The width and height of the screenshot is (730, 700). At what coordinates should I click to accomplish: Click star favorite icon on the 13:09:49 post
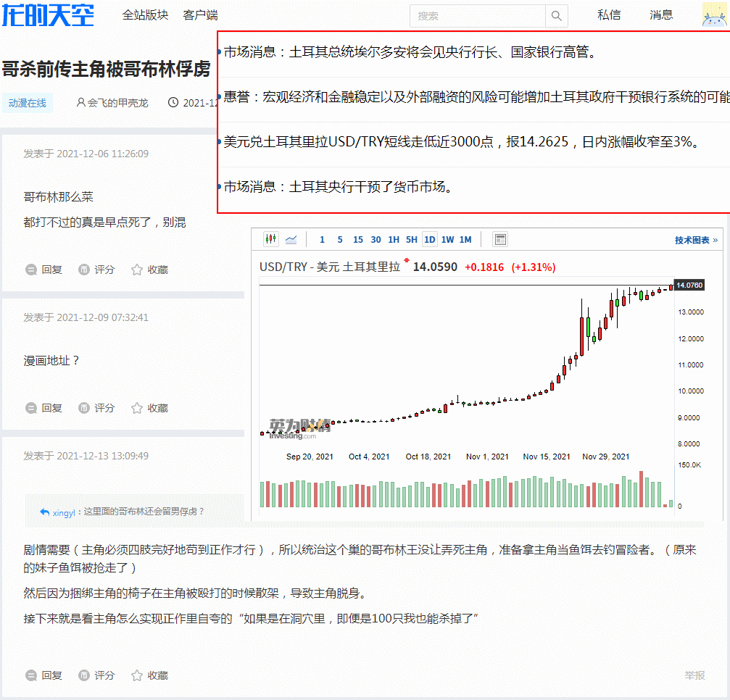click(137, 675)
